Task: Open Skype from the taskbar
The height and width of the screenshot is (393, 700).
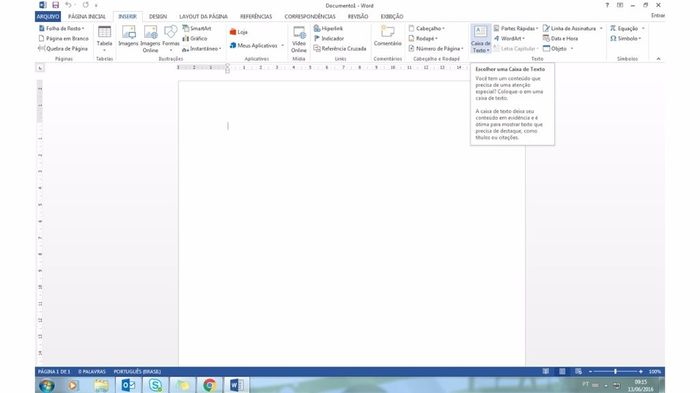Action: [x=155, y=385]
